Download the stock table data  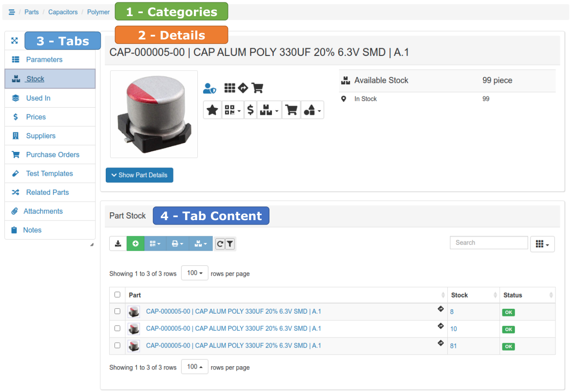[118, 243]
